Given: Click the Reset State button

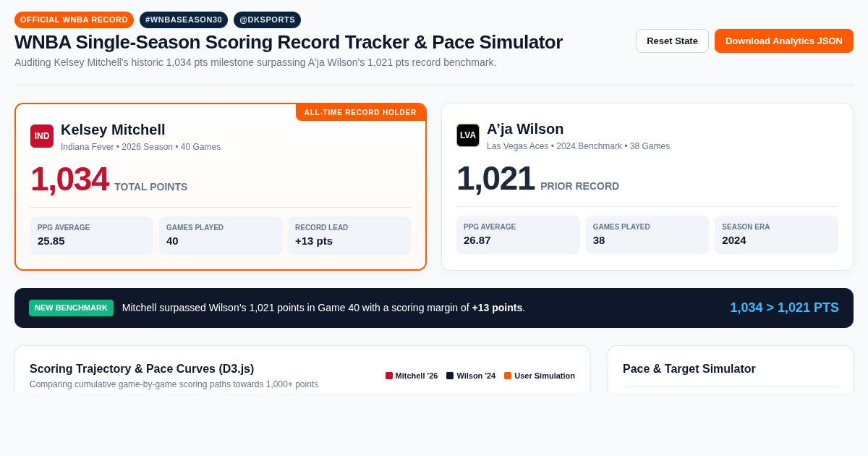Looking at the screenshot, I should pyautogui.click(x=672, y=41).
